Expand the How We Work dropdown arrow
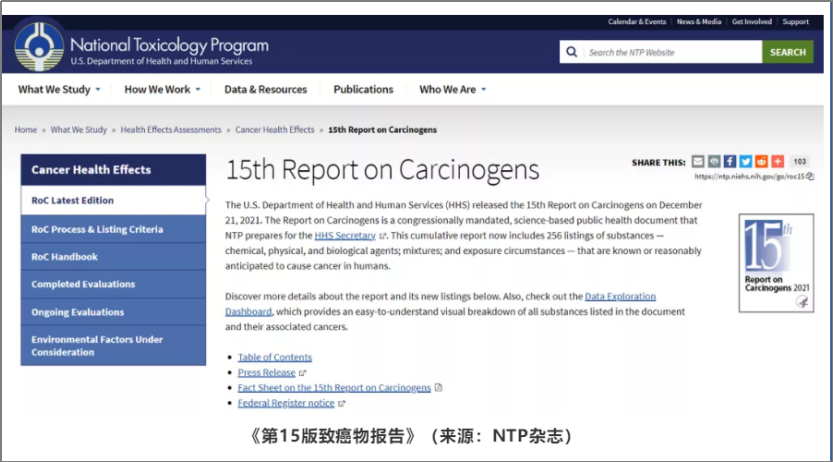This screenshot has height=462, width=833. 198,90
